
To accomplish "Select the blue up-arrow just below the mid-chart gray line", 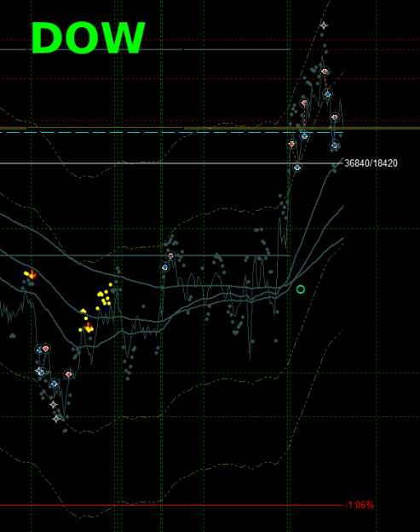I will coord(165,267).
